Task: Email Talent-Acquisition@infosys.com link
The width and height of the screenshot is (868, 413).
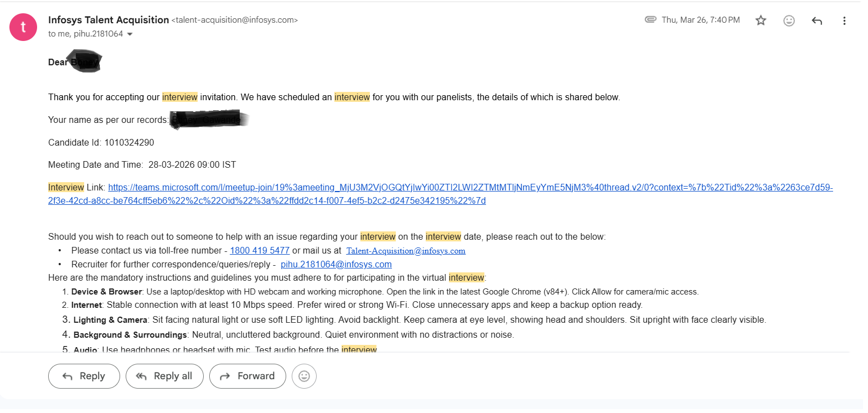Action: coord(406,251)
